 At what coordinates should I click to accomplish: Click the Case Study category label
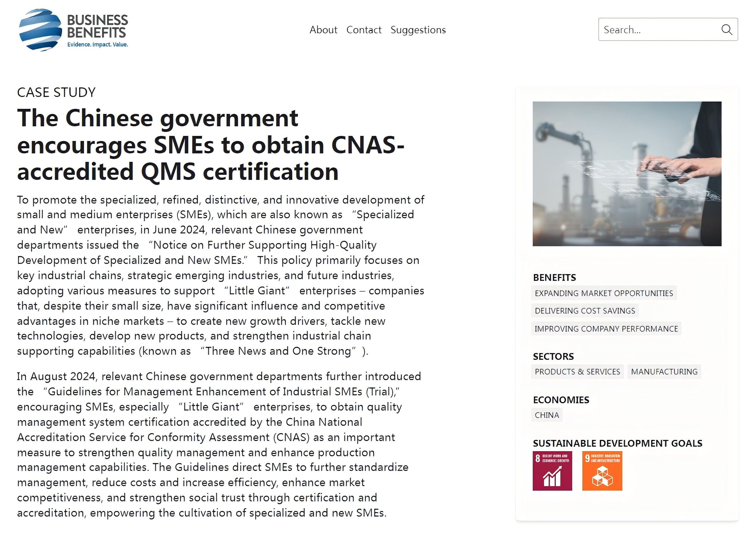point(56,92)
